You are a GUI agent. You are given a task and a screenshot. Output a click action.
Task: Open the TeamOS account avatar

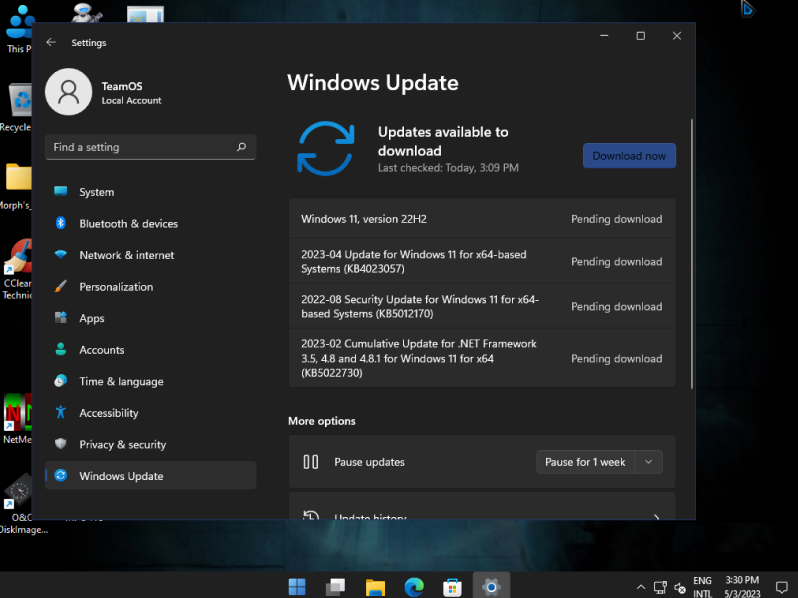pyautogui.click(x=69, y=92)
